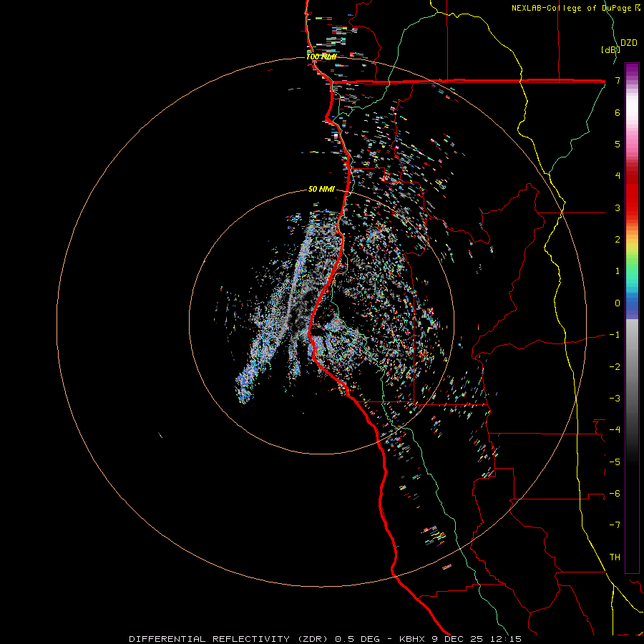Click the positive 1 scale label
The image size is (644, 644).
(618, 271)
